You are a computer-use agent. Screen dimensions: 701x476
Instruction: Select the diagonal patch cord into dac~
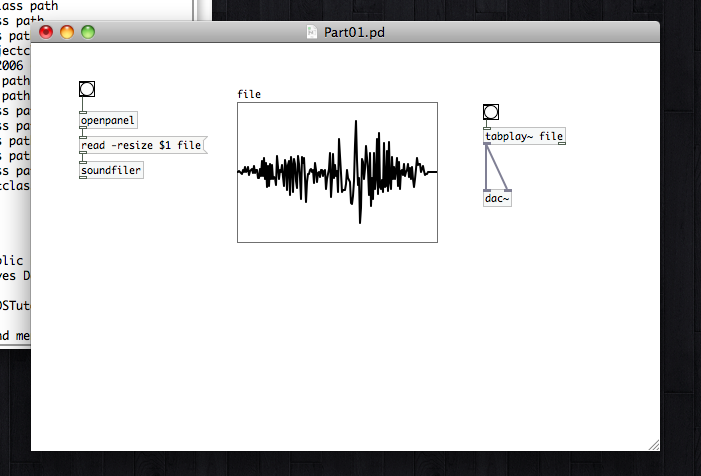click(498, 167)
